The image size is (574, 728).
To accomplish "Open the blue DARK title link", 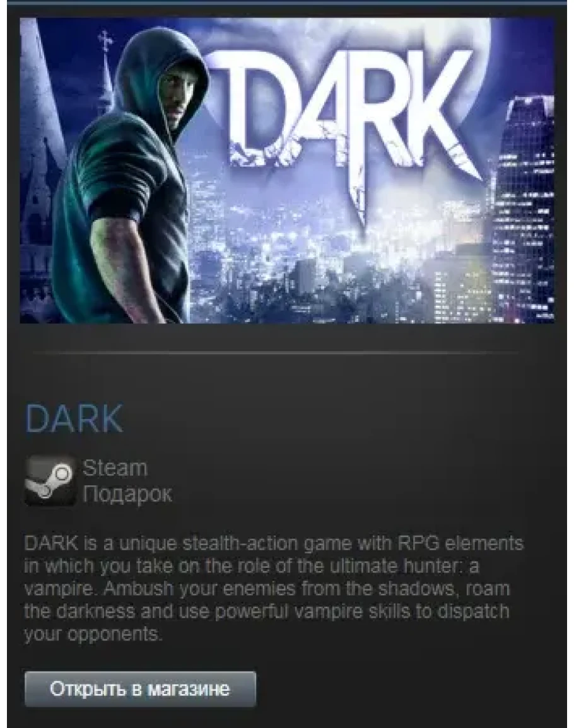I will pyautogui.click(x=74, y=419).
